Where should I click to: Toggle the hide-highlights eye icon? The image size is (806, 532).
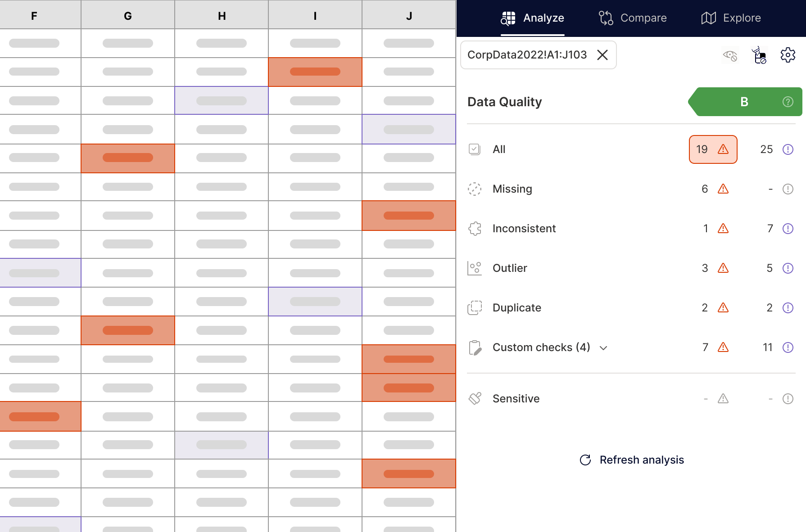[730, 55]
